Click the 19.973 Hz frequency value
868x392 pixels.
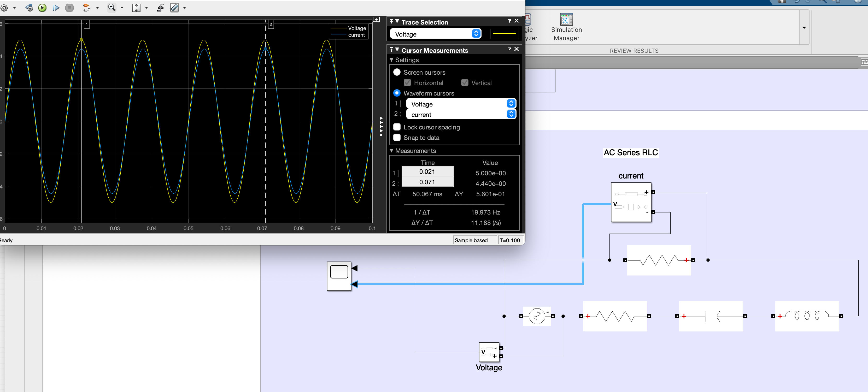click(485, 212)
